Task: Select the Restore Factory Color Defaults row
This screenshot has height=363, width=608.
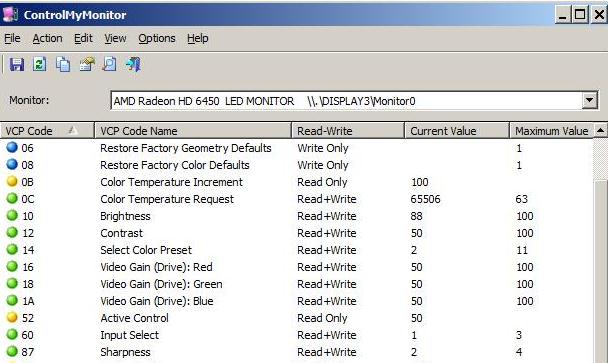Action: (297, 165)
